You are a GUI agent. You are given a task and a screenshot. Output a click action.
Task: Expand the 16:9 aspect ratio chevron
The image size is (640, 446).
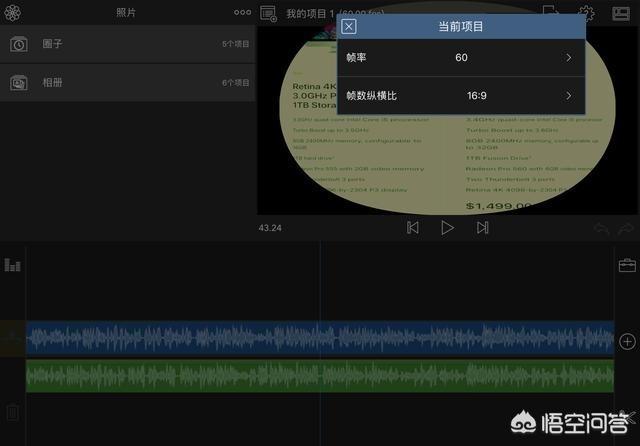pos(569,95)
